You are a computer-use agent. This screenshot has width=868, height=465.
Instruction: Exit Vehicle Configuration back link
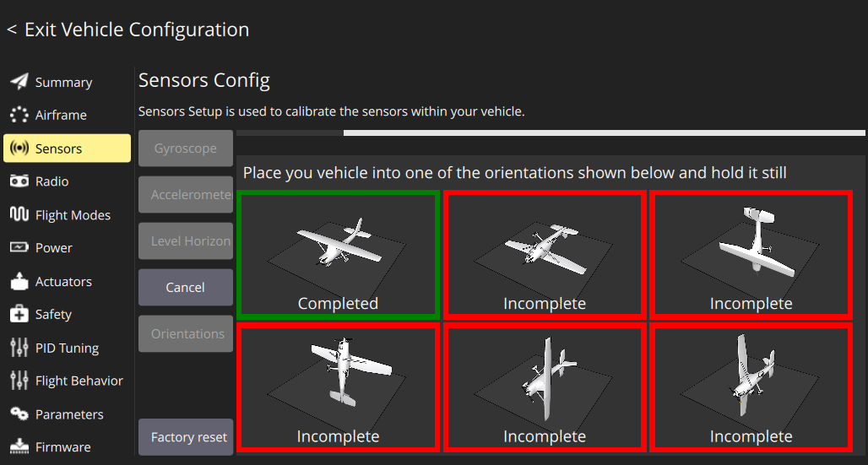click(128, 30)
